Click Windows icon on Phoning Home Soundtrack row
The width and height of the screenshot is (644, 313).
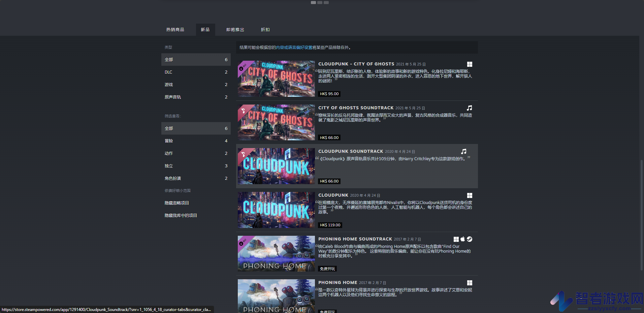[456, 239]
